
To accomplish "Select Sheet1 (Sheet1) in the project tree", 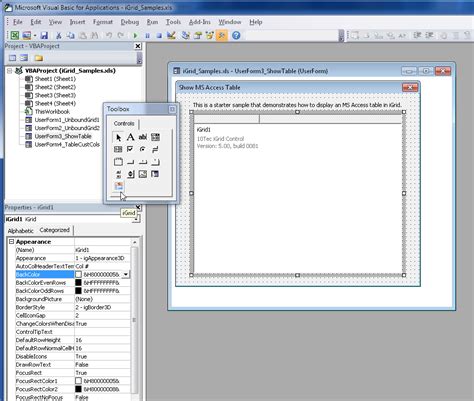I will click(55, 79).
